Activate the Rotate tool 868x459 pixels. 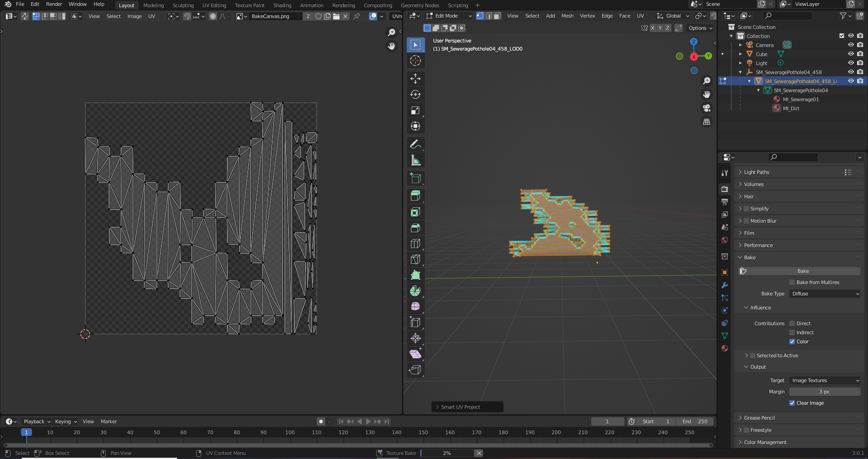415,94
